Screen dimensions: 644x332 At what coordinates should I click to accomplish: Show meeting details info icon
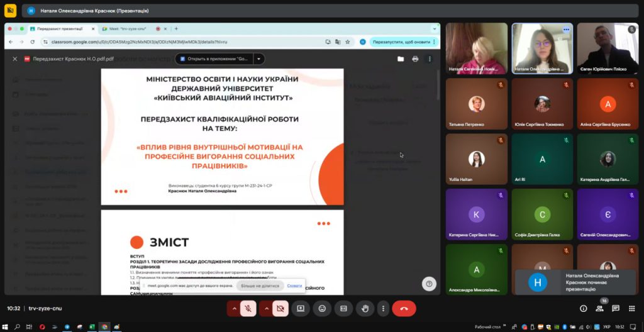(x=583, y=309)
